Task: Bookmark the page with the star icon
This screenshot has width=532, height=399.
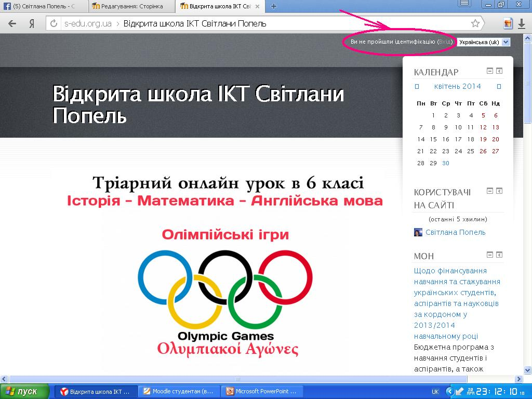Action: point(475,23)
